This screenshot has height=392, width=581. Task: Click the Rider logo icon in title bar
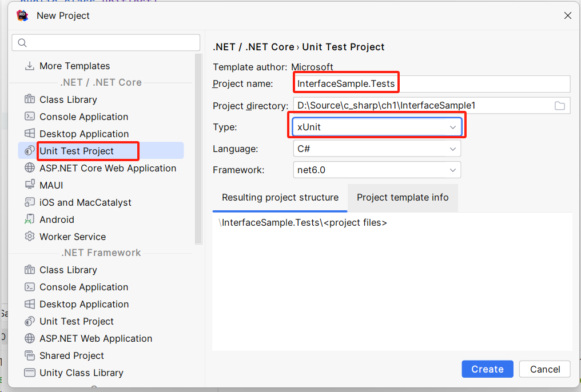[x=22, y=15]
